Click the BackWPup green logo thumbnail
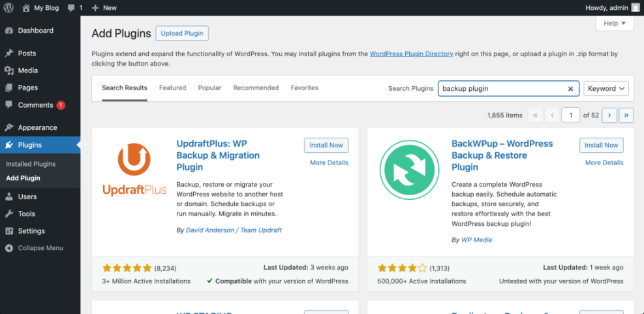The width and height of the screenshot is (644, 314). coord(410,170)
